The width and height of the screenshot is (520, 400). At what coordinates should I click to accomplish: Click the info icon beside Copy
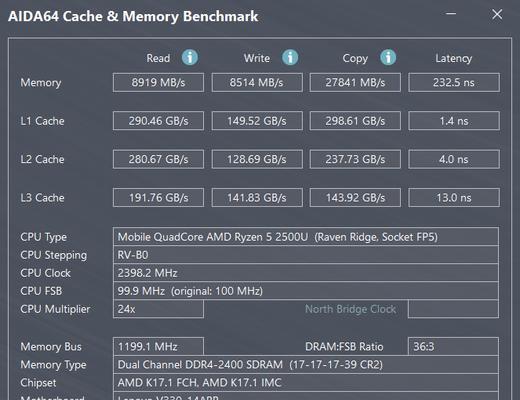pos(388,57)
